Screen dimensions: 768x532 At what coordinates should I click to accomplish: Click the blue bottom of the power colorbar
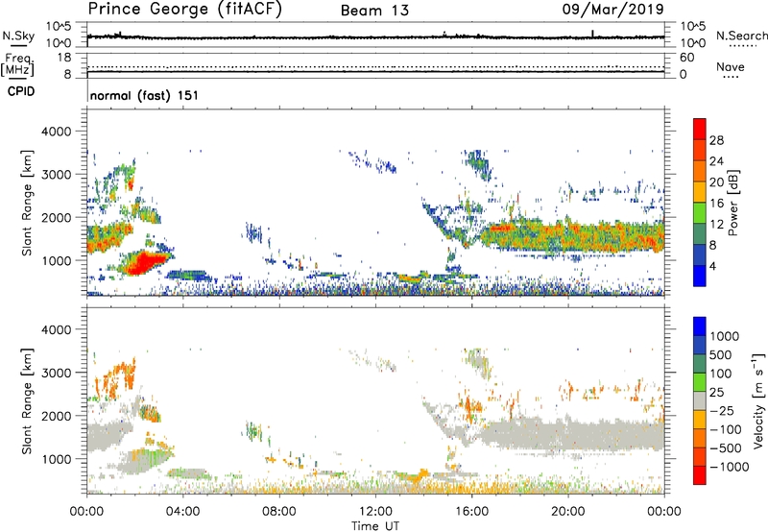[x=700, y=276]
